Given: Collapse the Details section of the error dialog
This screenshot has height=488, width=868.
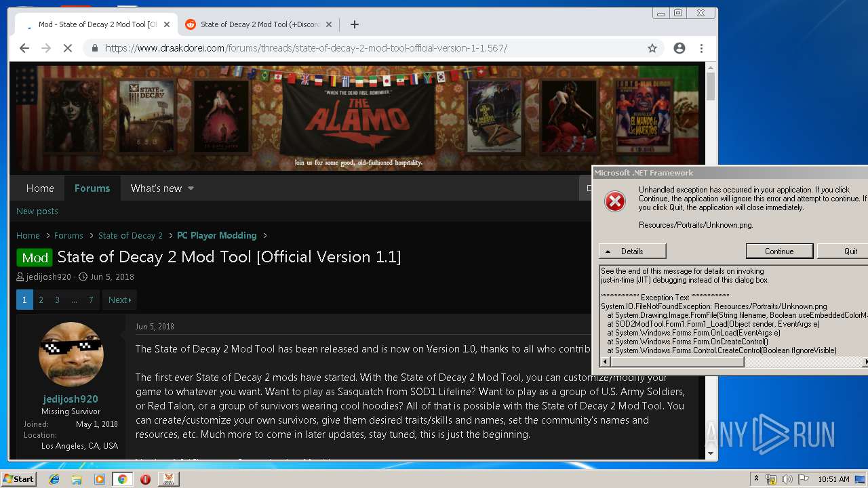Looking at the screenshot, I should pos(632,251).
